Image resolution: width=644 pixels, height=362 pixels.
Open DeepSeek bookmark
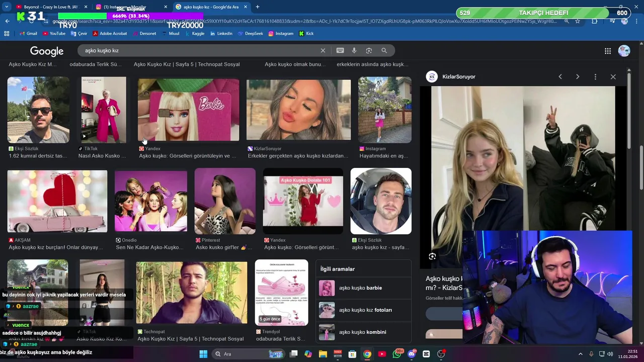point(250,33)
